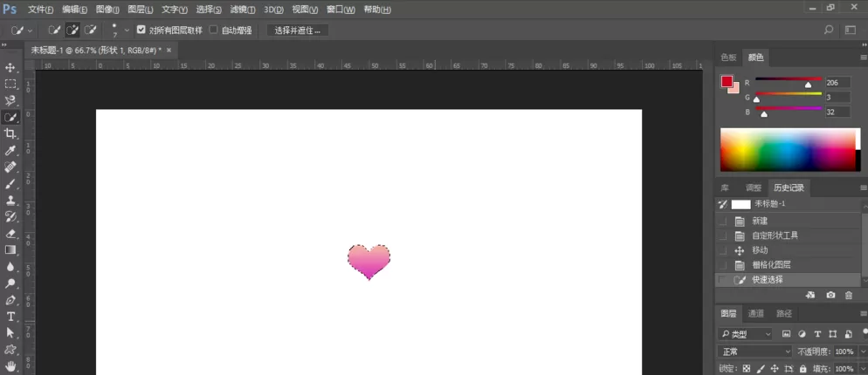Choose New Selection mode in options bar
Screen dimensions: 868x375
tap(54, 30)
